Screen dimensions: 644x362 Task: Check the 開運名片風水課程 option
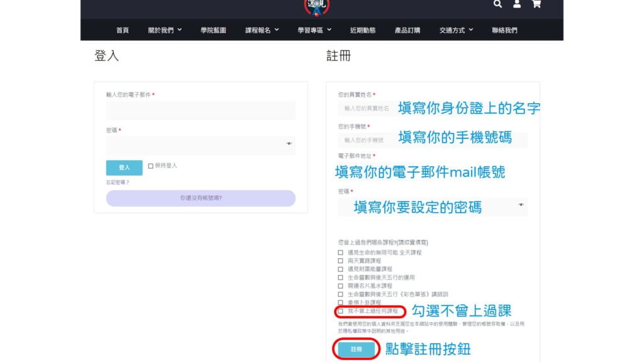coord(340,286)
